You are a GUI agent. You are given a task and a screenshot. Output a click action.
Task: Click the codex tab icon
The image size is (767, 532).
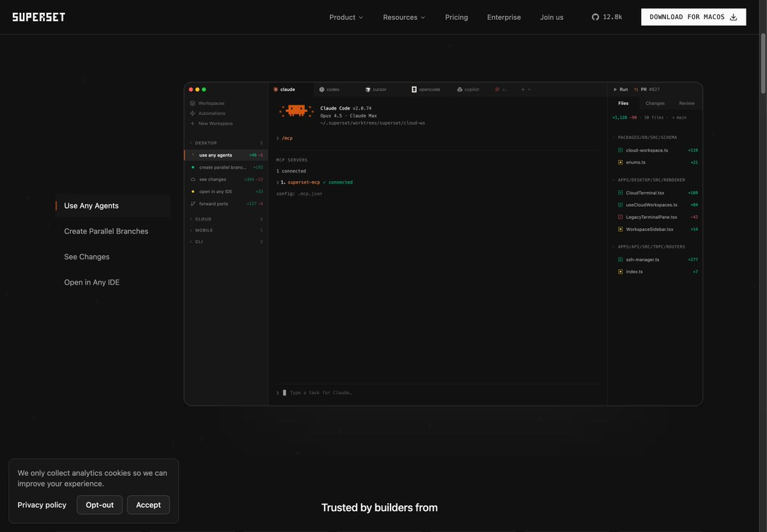[322, 89]
